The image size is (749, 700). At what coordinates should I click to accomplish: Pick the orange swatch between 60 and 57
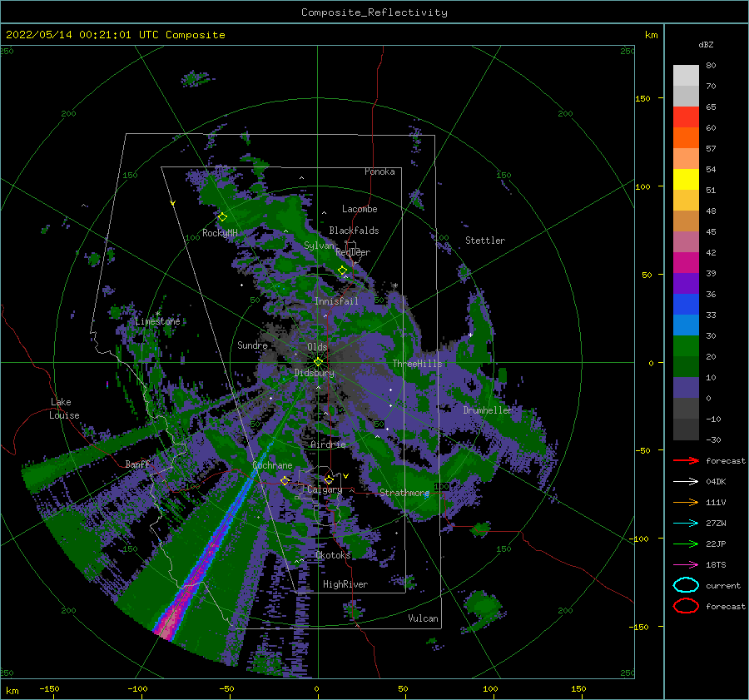tap(686, 137)
